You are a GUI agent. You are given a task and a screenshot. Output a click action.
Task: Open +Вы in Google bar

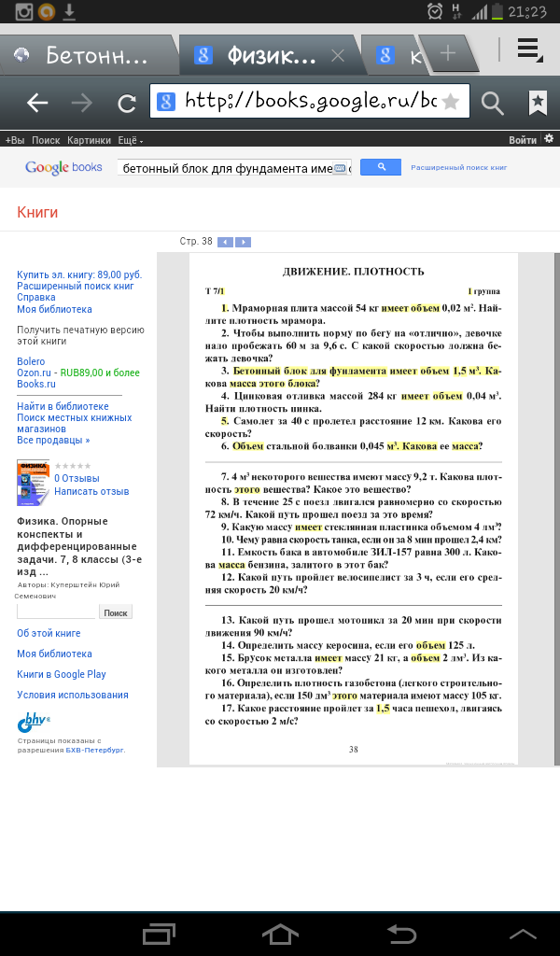(15, 140)
